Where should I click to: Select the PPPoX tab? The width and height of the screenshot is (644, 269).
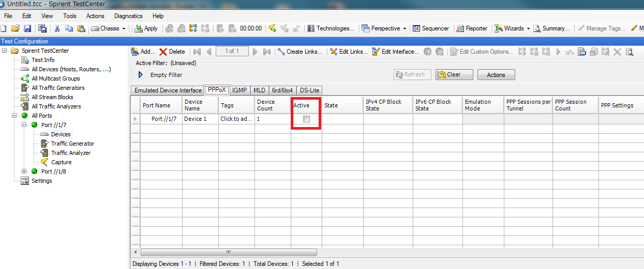(x=217, y=90)
